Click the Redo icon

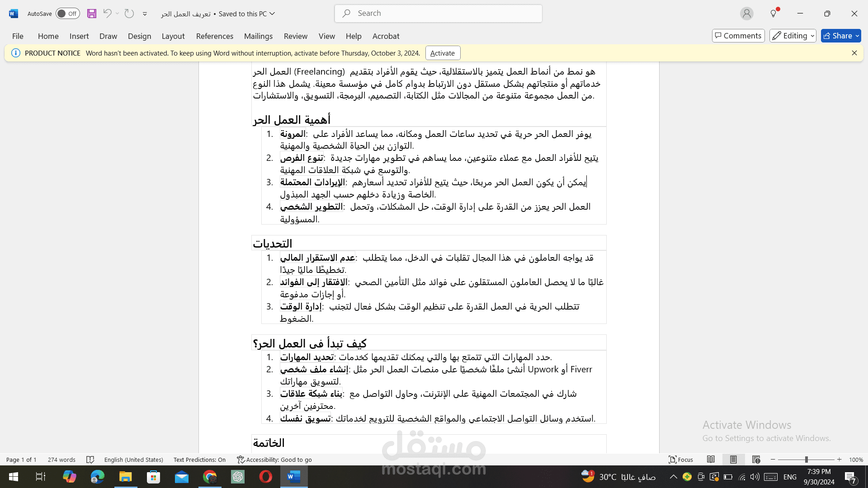pyautogui.click(x=129, y=13)
